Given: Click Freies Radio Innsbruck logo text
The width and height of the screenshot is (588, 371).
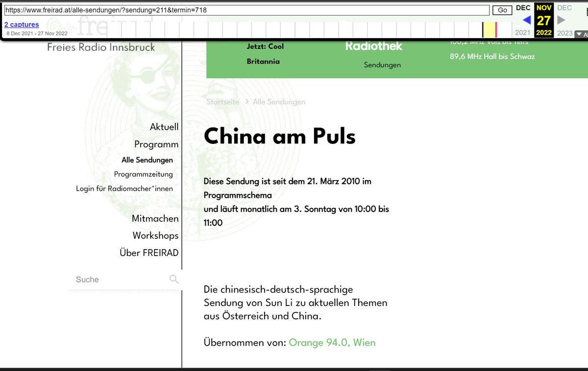Looking at the screenshot, I should pyautogui.click(x=101, y=47).
